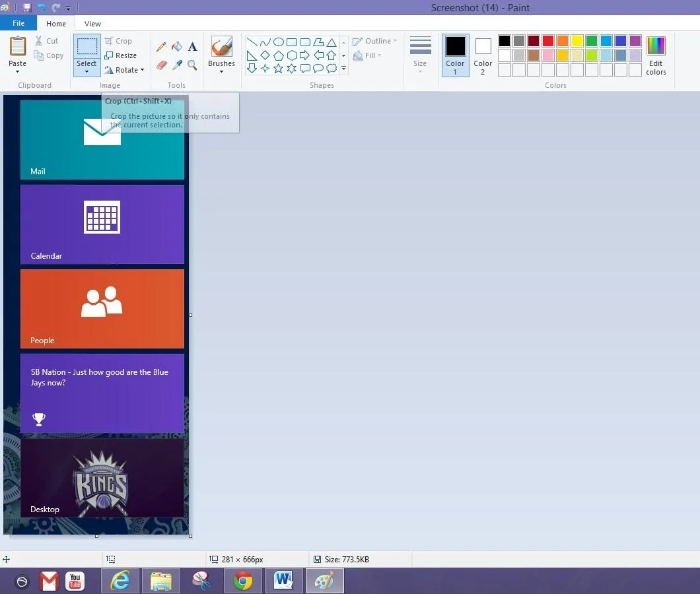
Task: Switch to the Home tab
Action: tap(56, 24)
